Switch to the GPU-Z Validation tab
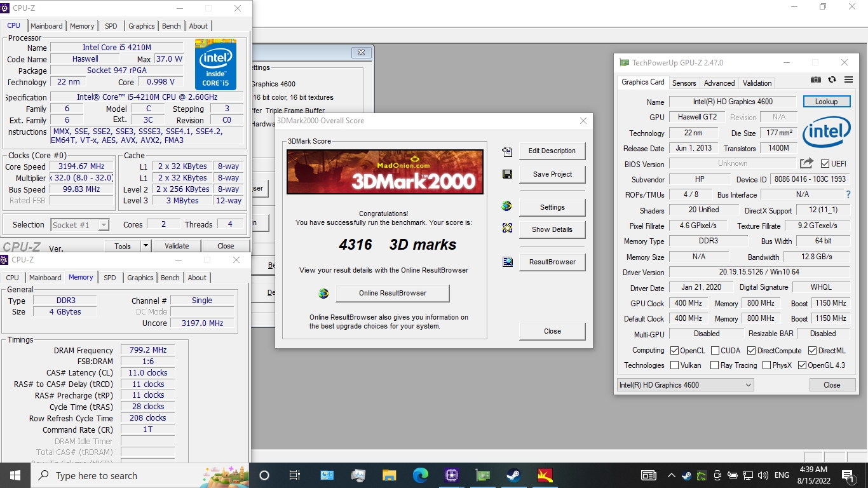 pyautogui.click(x=757, y=83)
